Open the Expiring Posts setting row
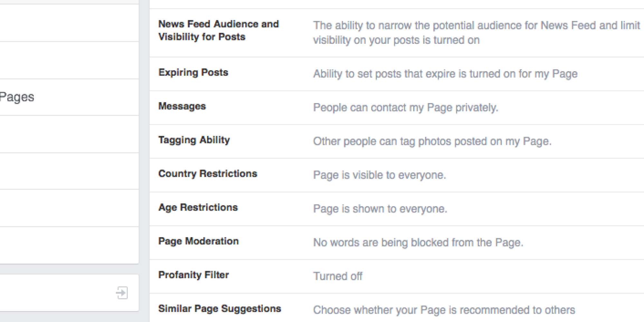Screen dimensions: 644x322 click(397, 74)
